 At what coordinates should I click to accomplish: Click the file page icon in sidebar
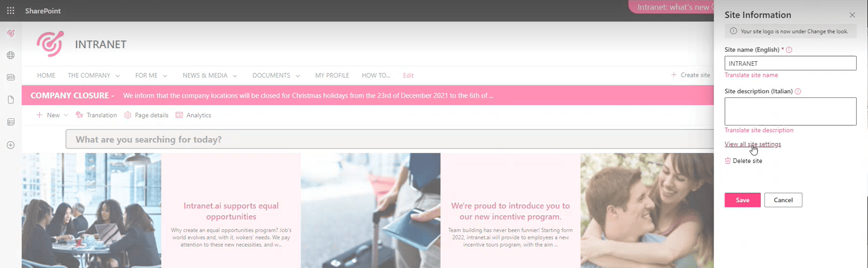(x=10, y=100)
